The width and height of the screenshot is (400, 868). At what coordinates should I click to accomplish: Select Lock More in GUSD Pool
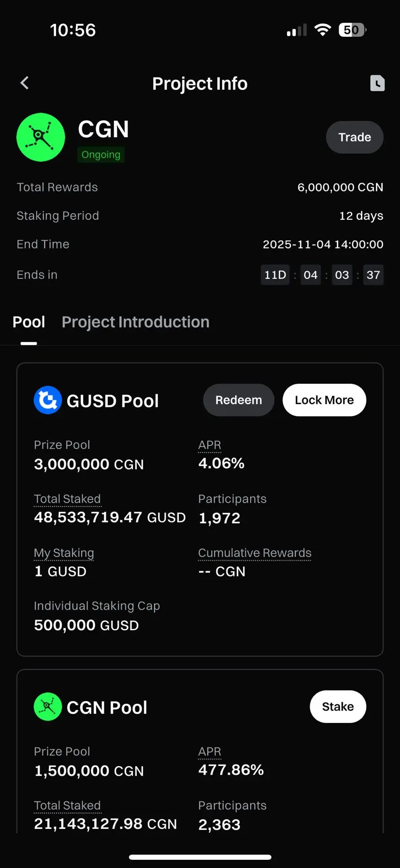324,400
